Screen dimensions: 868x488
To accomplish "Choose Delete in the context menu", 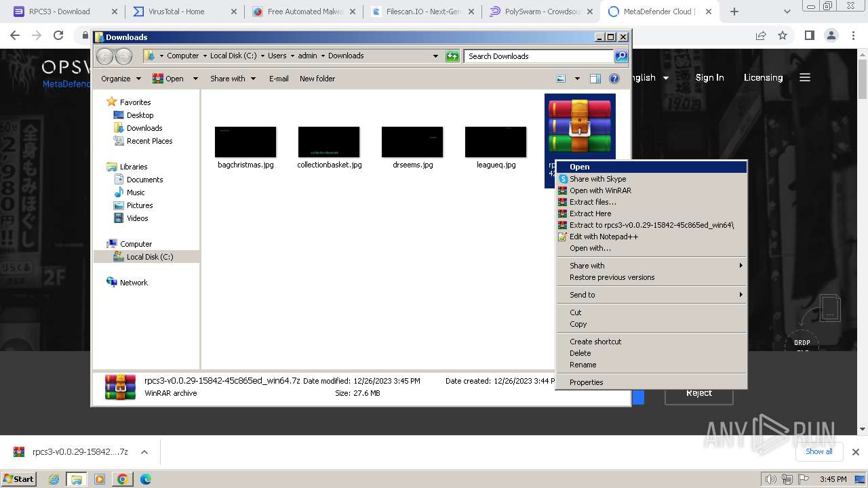I will [x=651, y=353].
